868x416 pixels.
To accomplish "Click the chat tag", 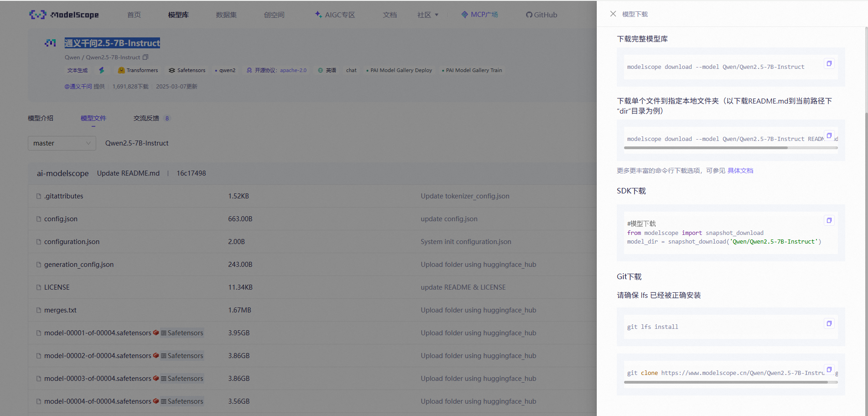I will [x=351, y=70].
